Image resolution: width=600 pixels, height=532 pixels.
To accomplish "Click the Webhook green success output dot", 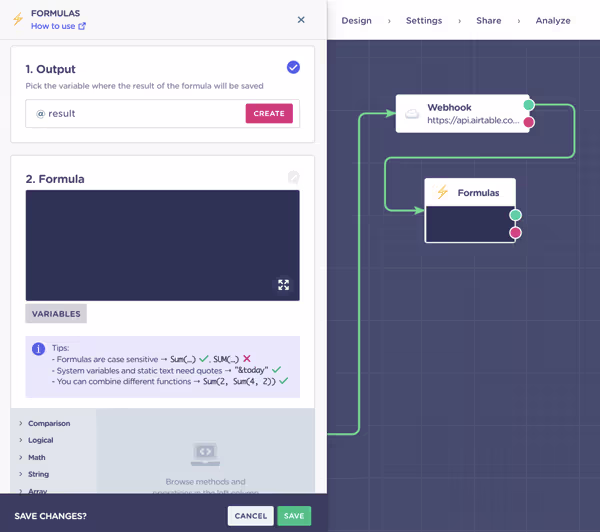I will tap(529, 104).
